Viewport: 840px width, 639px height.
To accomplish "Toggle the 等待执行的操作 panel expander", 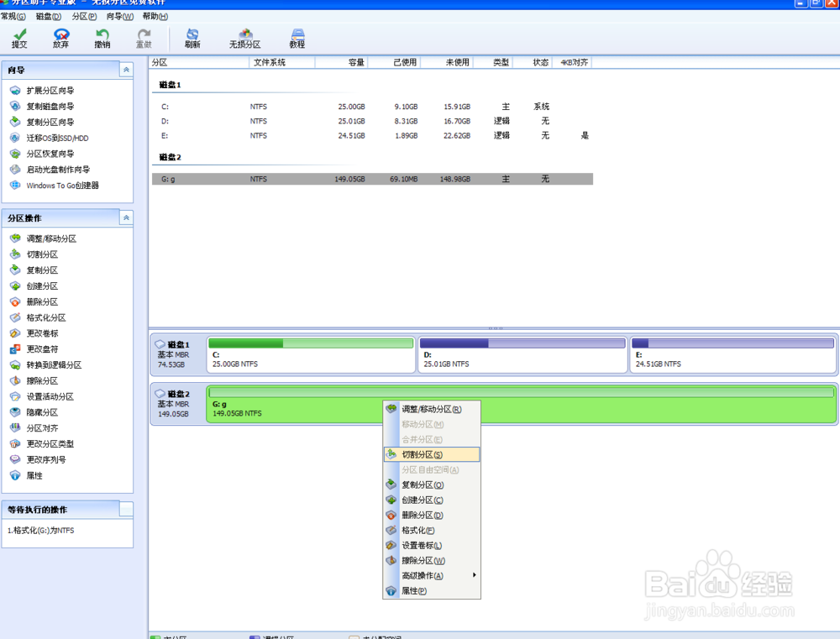I will pos(126,509).
